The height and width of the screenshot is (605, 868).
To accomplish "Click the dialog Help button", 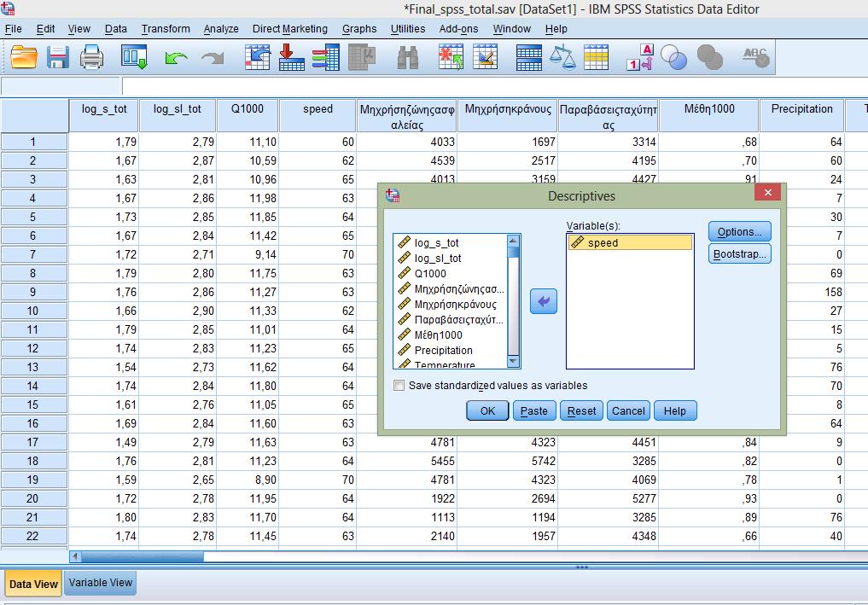I will pyautogui.click(x=675, y=410).
